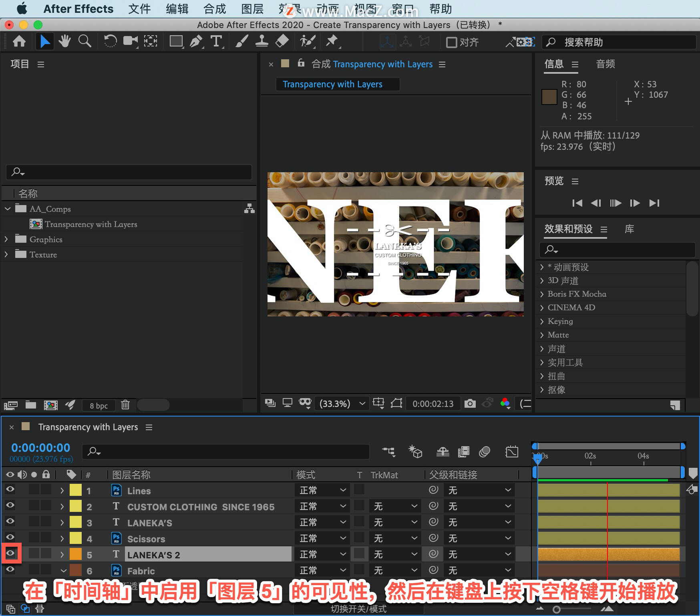Click the 8 bpc color depth button
This screenshot has width=700, height=616.
99,406
